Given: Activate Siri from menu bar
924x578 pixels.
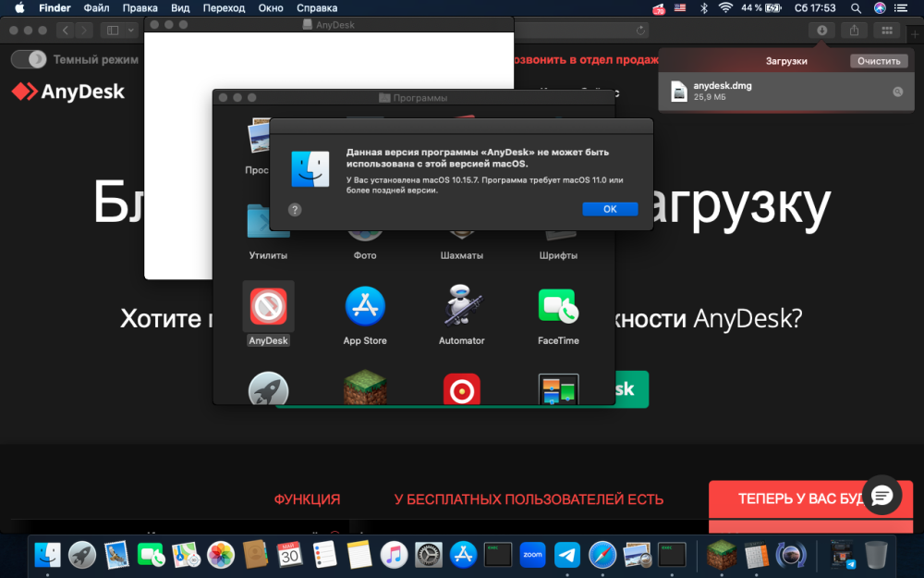Looking at the screenshot, I should point(880,7).
